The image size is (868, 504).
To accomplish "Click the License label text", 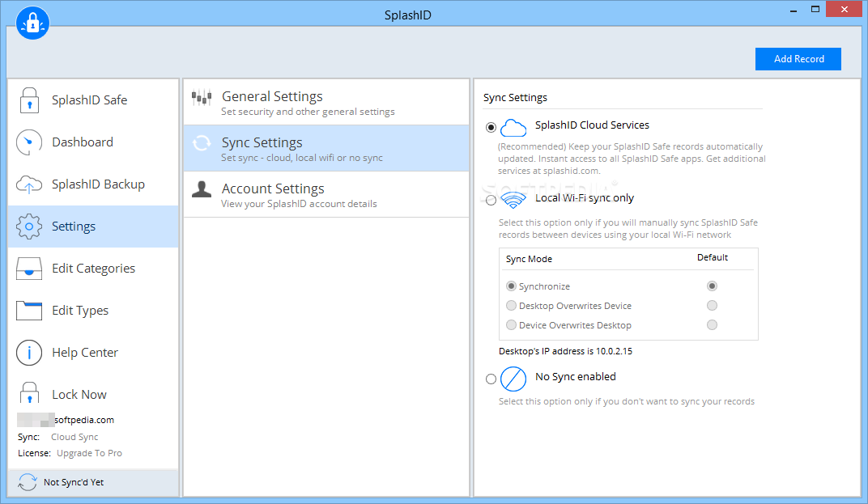I will pos(34,453).
